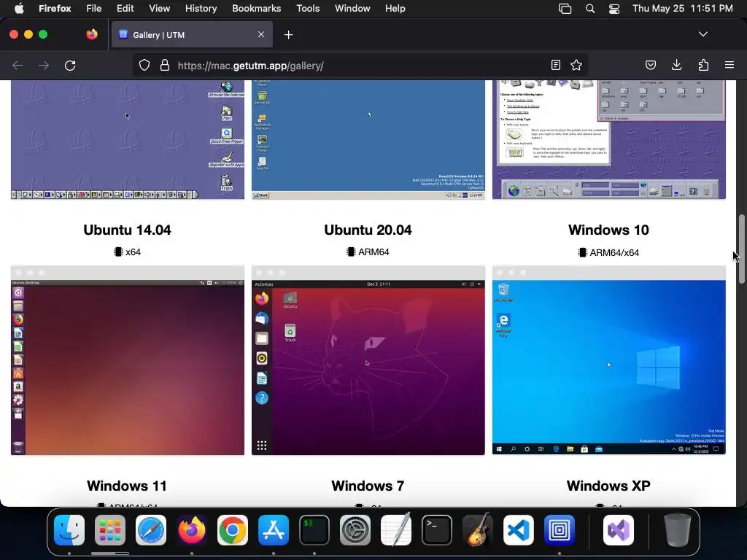
Task: Click the ARM64/x64 label under Windows 10
Action: click(609, 252)
